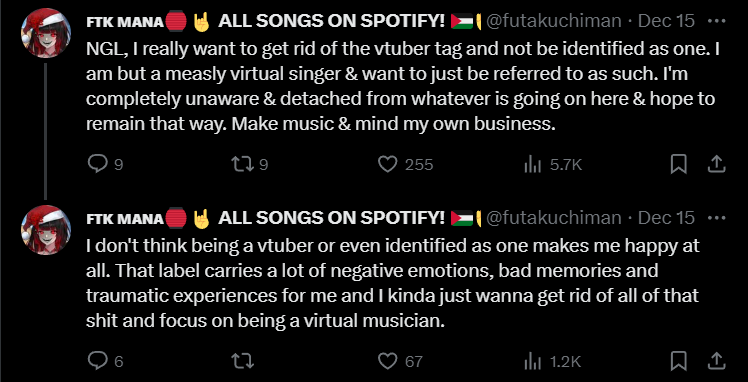Open more options menu on first tweet
Screen dimensions: 748x382
(717, 21)
